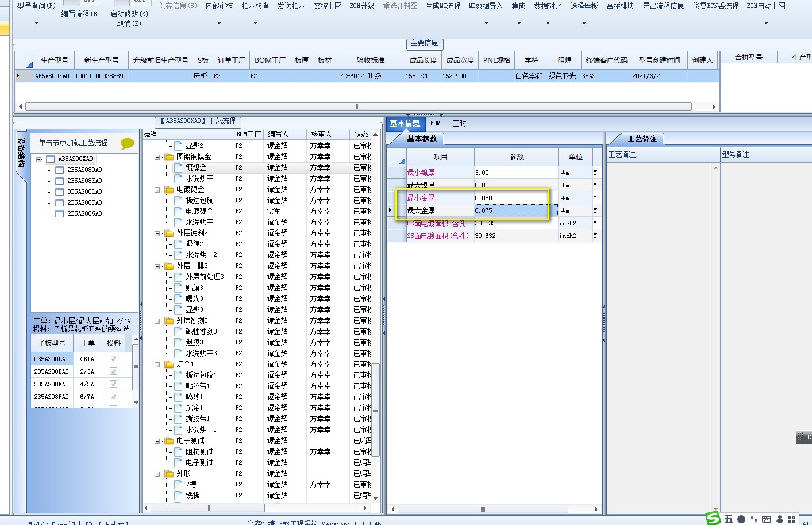Click the 验收标准 column header
The height and width of the screenshot is (525, 812).
371,60
